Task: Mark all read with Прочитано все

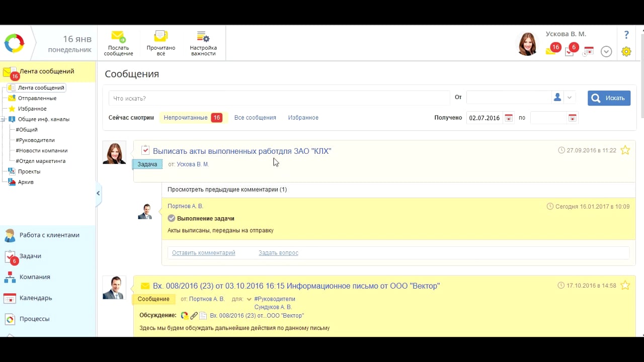Action: (161, 43)
